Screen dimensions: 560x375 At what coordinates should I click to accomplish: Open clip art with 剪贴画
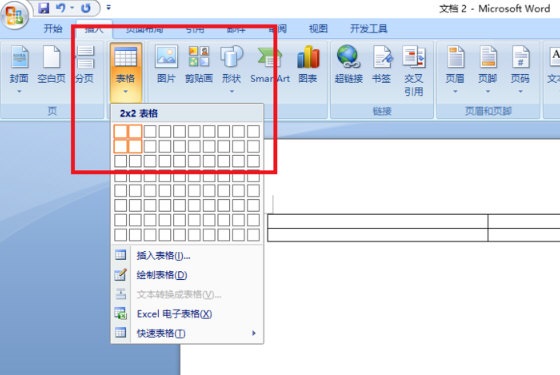[199, 65]
